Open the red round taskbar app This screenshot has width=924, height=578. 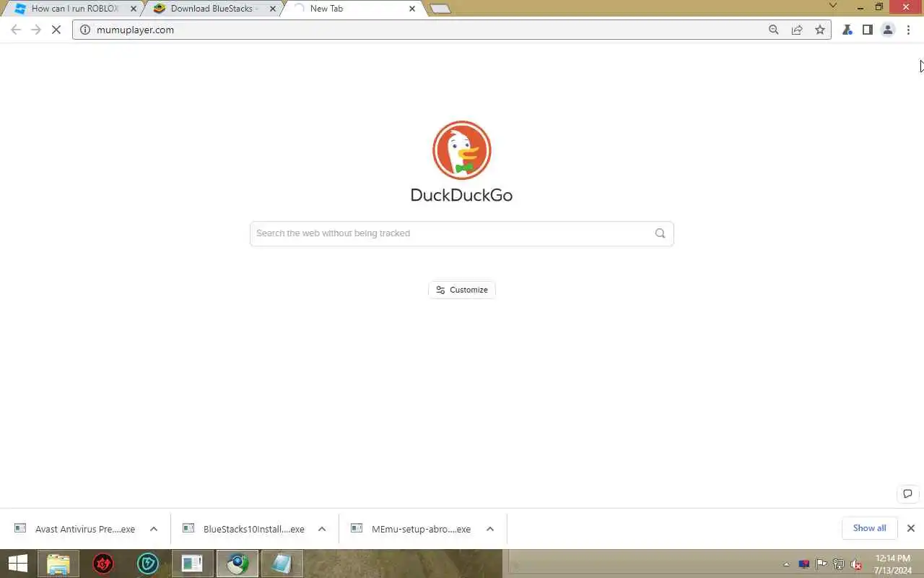click(103, 564)
